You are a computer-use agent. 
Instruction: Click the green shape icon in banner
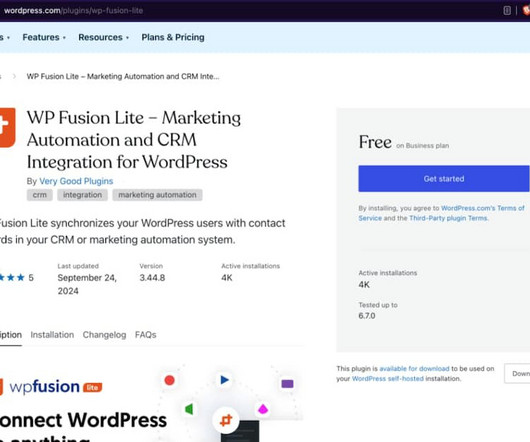pos(189,409)
